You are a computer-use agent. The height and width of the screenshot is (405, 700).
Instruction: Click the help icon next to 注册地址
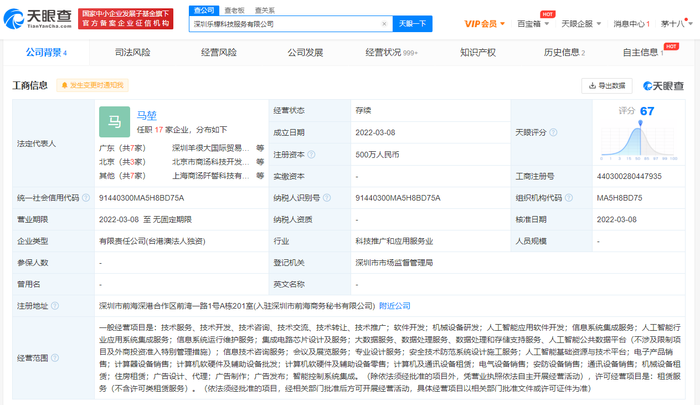(x=55, y=306)
